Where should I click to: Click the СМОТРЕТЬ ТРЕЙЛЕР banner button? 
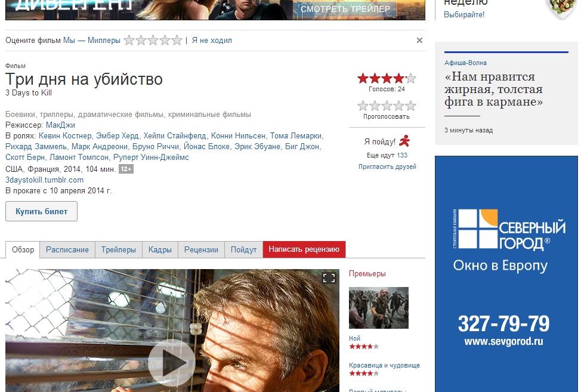(x=345, y=9)
